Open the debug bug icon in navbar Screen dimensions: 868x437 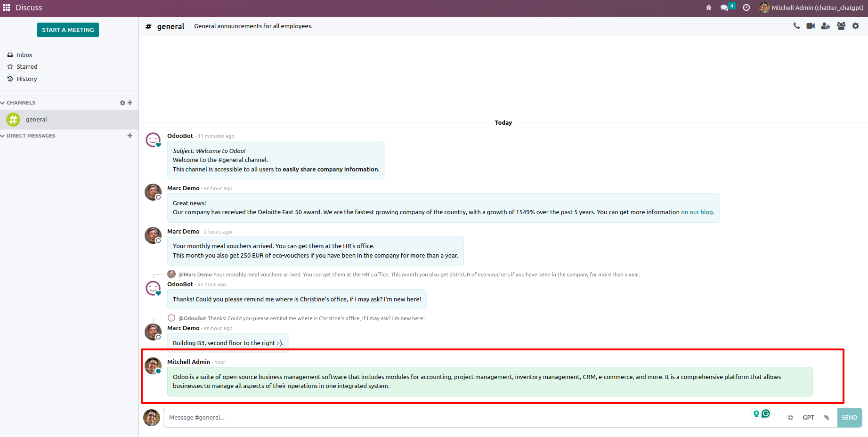(x=709, y=8)
